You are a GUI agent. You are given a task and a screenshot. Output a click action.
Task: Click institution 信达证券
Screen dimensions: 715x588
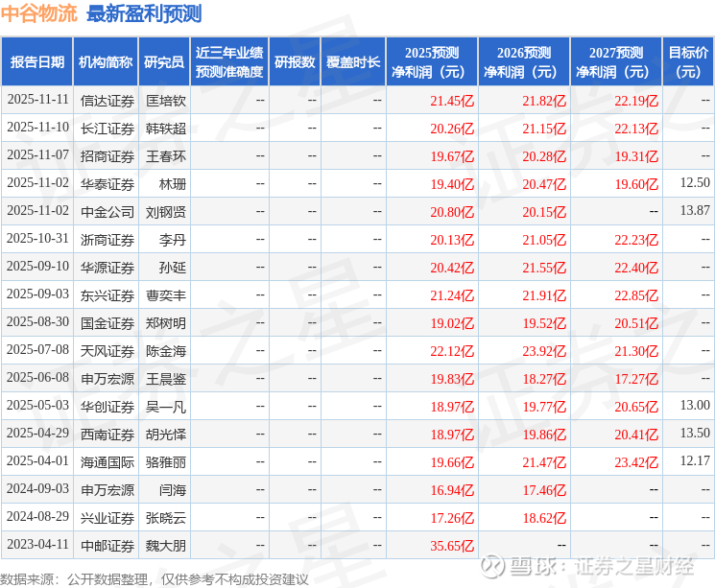(x=107, y=101)
